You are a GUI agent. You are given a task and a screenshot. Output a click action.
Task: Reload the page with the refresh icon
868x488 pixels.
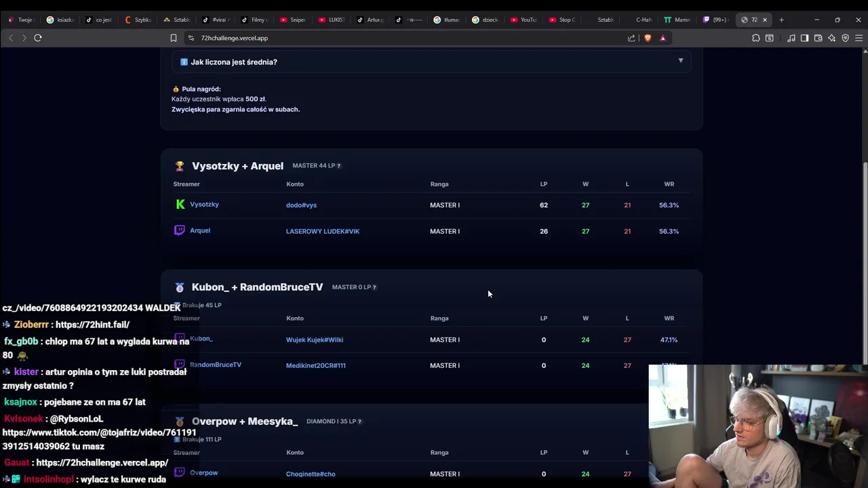click(x=38, y=38)
